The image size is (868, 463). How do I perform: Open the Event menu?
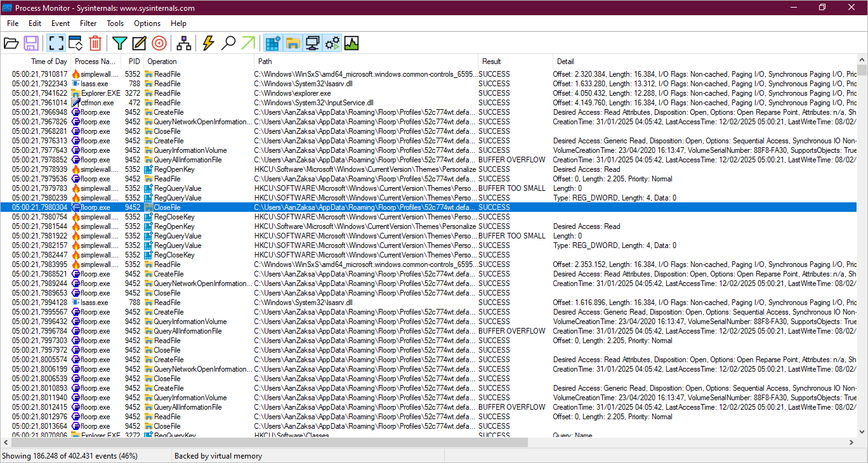click(x=61, y=23)
